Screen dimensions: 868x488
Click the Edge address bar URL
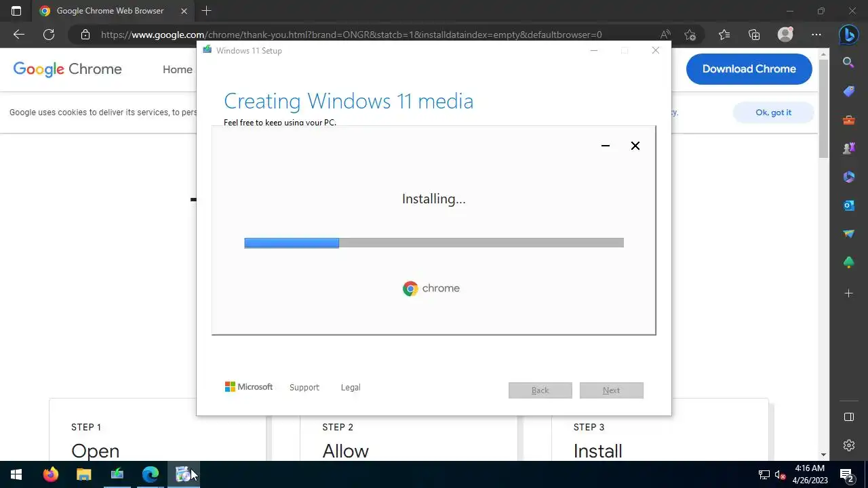[351, 35]
